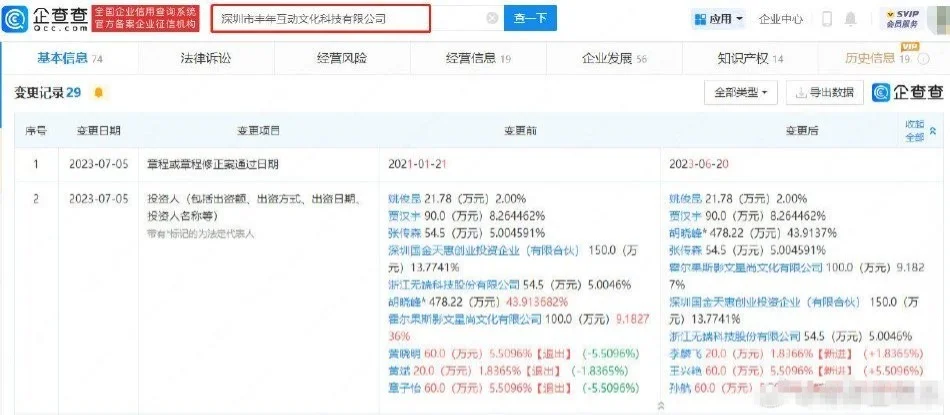Open notifications via the header bell icon

click(851, 19)
